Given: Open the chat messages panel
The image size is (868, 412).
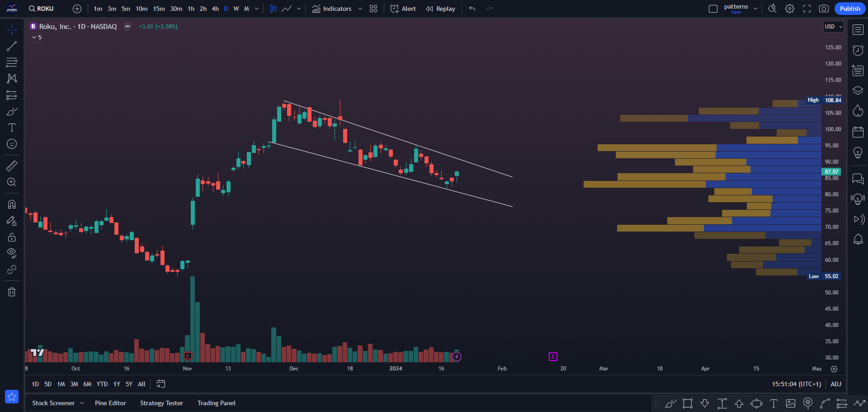Looking at the screenshot, I should point(858,179).
